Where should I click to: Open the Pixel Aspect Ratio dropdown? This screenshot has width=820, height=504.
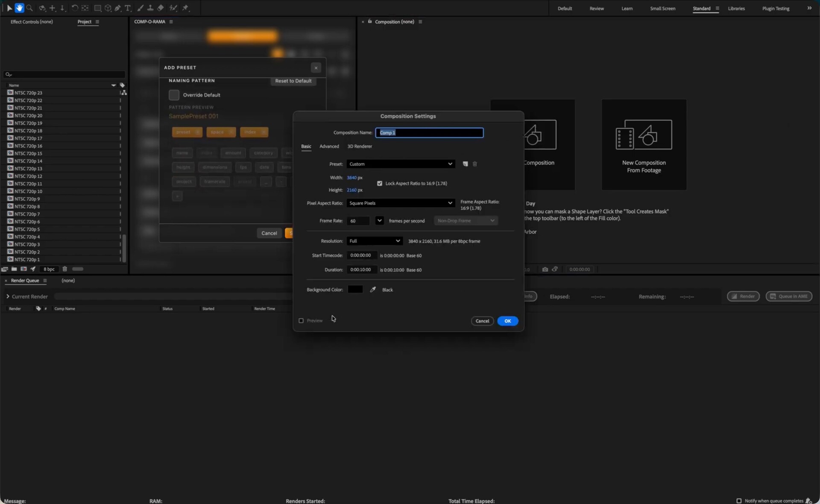[x=400, y=203]
